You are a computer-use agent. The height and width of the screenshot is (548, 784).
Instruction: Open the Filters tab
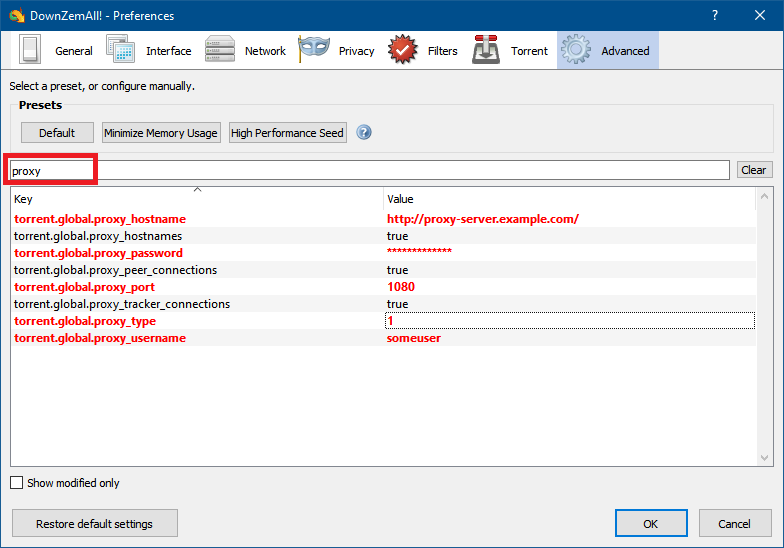coord(423,50)
